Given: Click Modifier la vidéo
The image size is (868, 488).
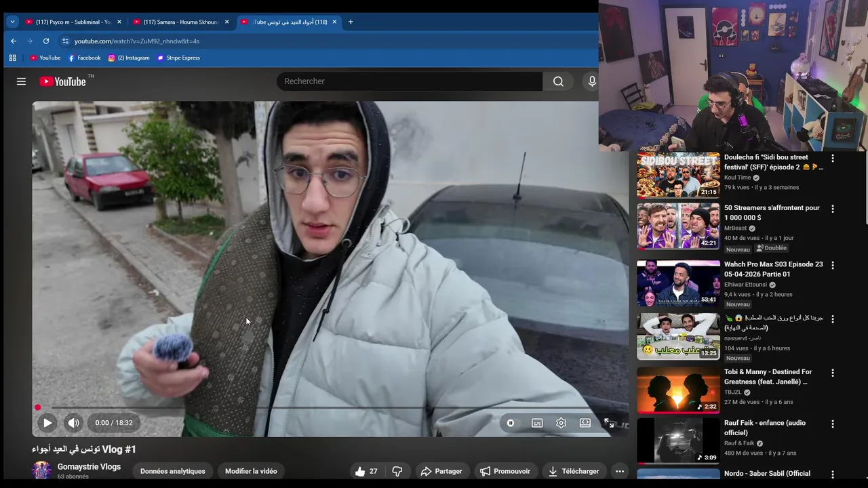Looking at the screenshot, I should (251, 471).
